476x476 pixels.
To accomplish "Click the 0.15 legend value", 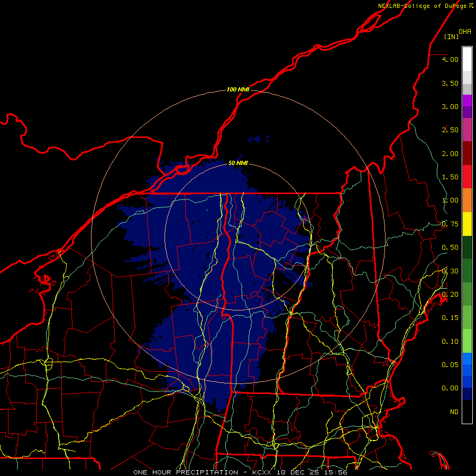I will pyautogui.click(x=450, y=318).
